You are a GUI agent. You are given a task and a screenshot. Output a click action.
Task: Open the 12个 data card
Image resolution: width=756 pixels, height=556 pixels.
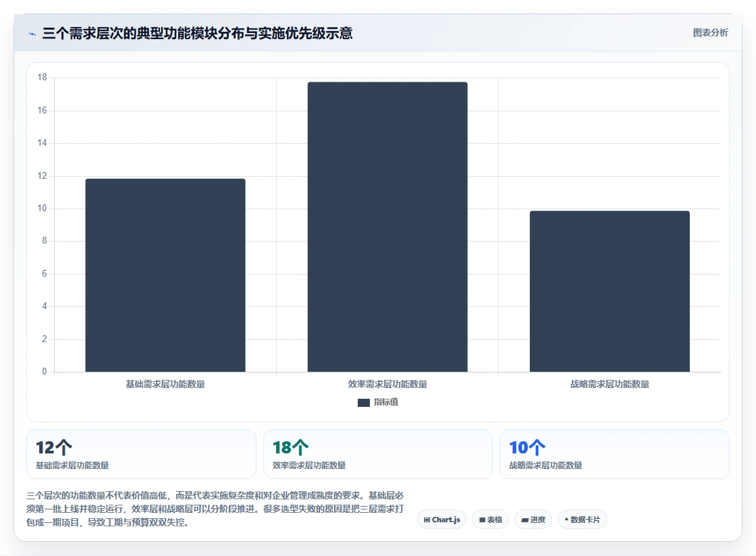point(141,454)
